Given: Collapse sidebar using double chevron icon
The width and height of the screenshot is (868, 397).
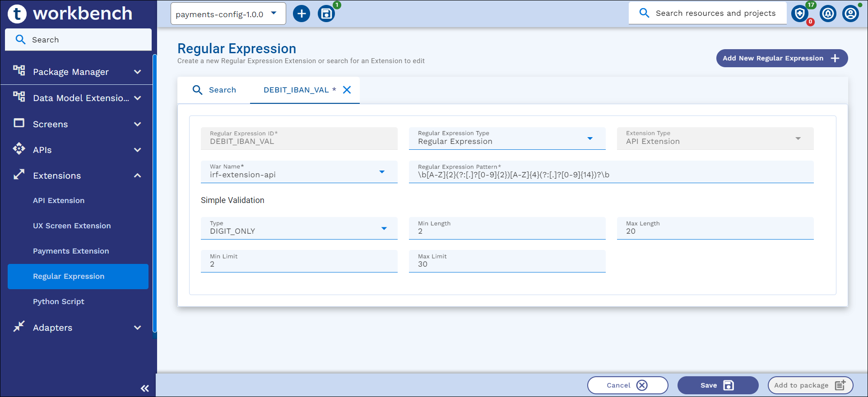Looking at the screenshot, I should tap(144, 388).
